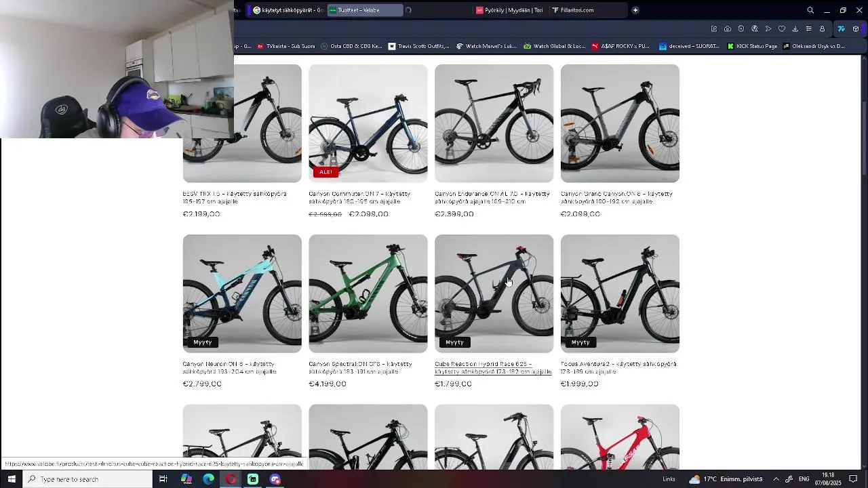Click the blue Aria AI icon
The image size is (868, 488).
click(841, 28)
